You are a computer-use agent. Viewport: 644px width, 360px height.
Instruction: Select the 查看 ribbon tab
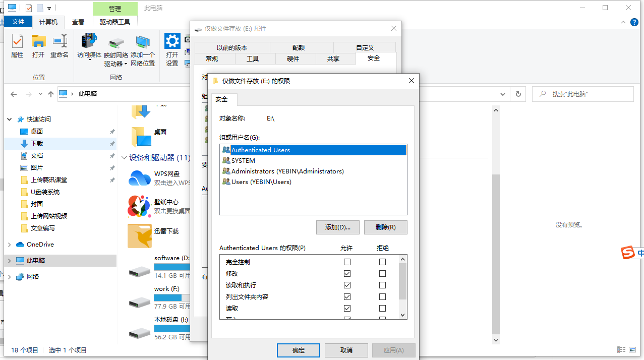pos(79,21)
